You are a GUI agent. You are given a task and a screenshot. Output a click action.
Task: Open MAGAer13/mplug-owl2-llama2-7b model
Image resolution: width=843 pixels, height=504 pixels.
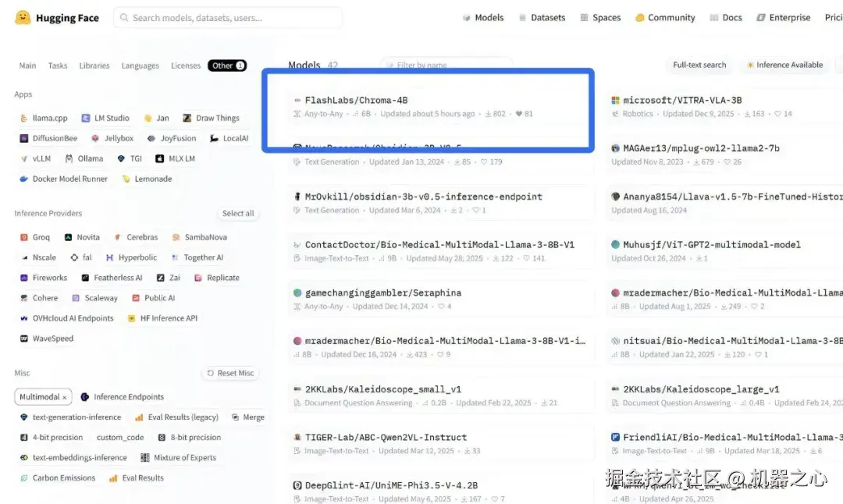(700, 148)
